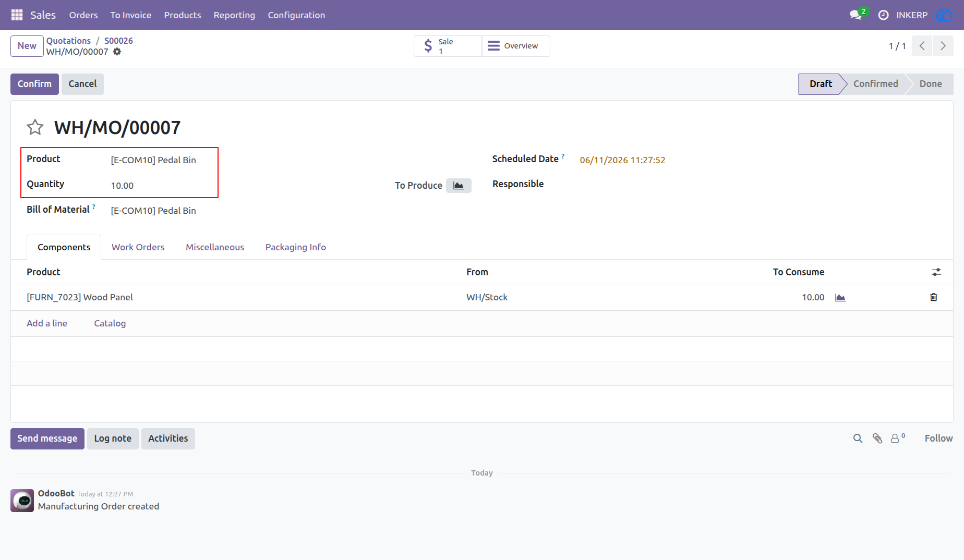Open the To Produce forecast chart icon

(x=459, y=186)
